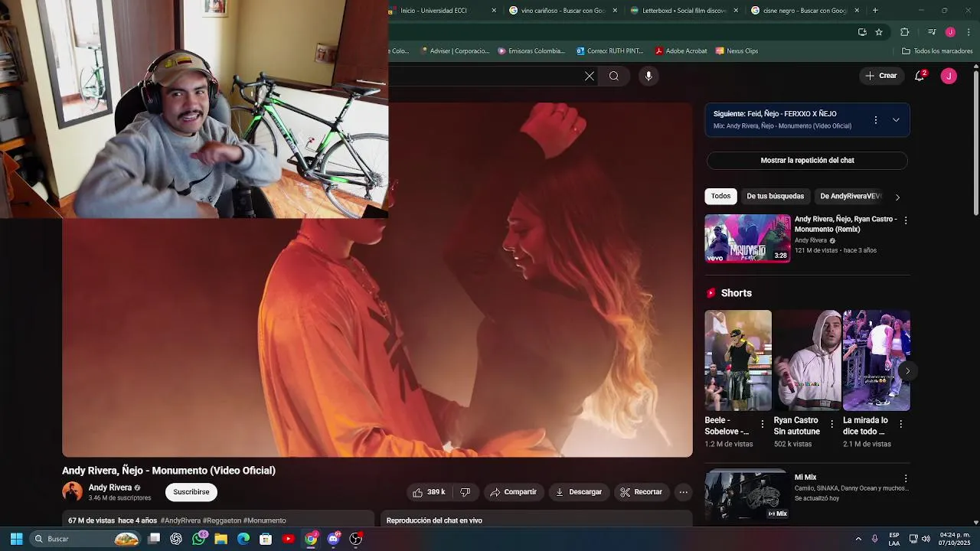Click the Crear button
The image size is (980, 551).
(880, 76)
